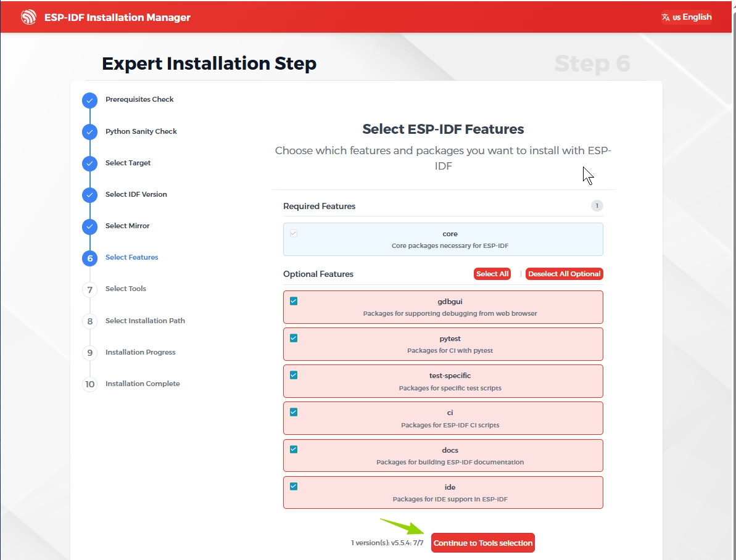Click the Select Installation Path step label
736x560 pixels.
(145, 321)
